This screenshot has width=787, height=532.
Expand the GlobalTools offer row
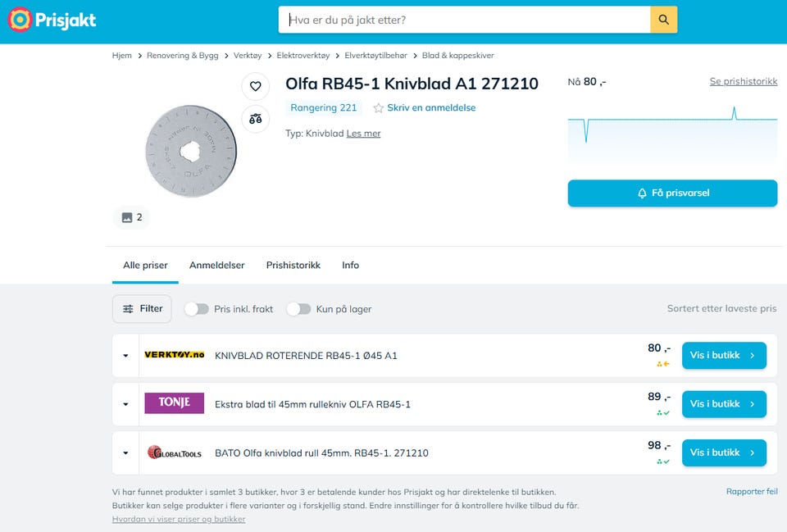125,452
